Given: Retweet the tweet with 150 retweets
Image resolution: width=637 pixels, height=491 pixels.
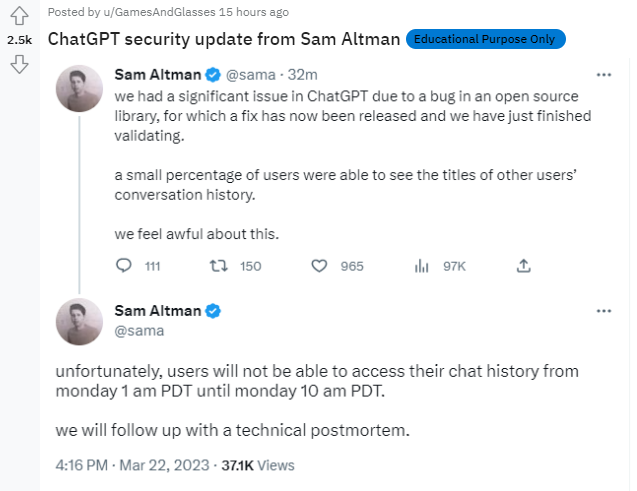Looking at the screenshot, I should click(x=219, y=266).
